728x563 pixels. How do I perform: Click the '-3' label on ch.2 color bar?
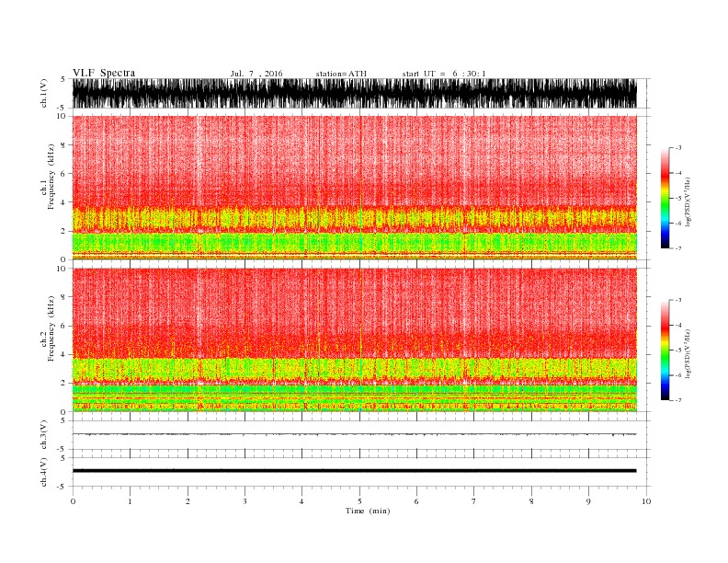click(x=677, y=300)
